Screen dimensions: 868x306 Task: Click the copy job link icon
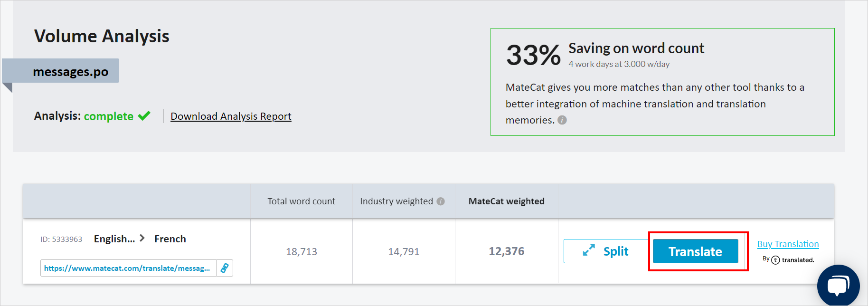(x=225, y=268)
